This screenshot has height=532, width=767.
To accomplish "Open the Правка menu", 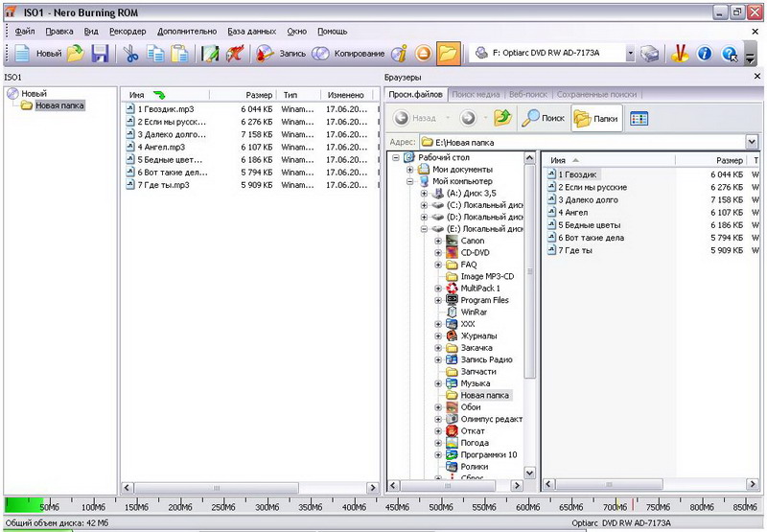I will [x=59, y=32].
